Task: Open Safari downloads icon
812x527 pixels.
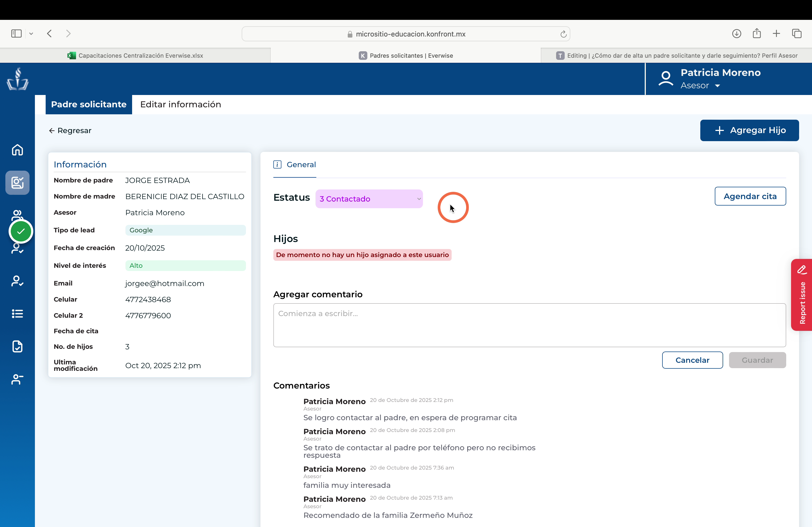Action: coord(737,33)
